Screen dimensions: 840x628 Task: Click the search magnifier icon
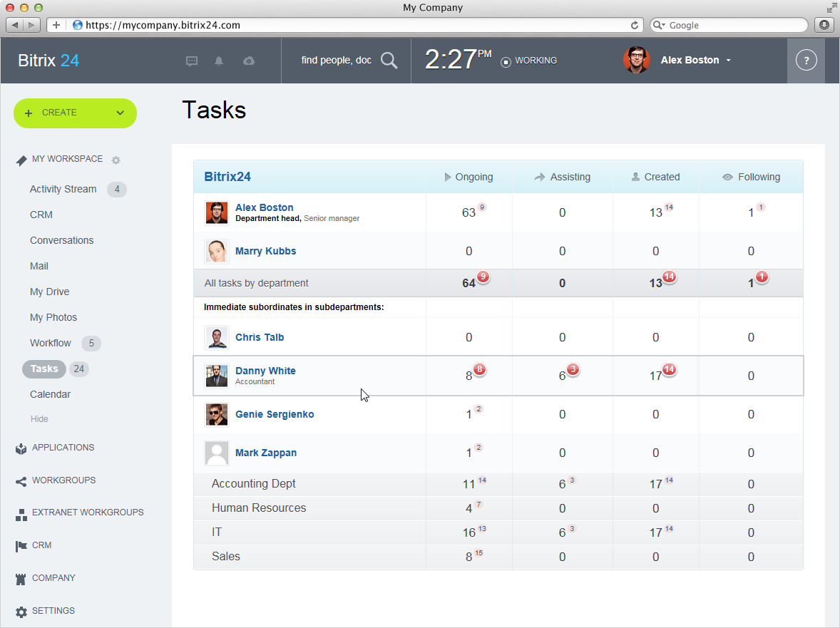389,61
